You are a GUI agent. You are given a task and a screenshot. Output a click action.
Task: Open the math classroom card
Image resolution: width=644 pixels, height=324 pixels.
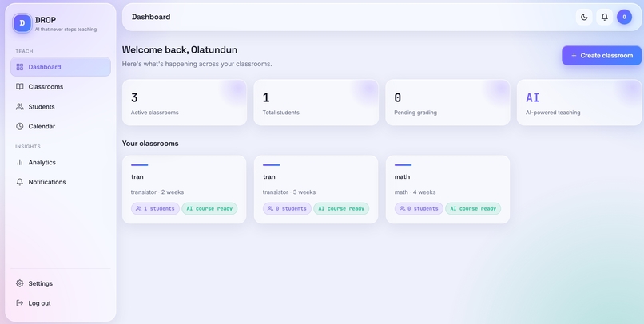point(447,189)
